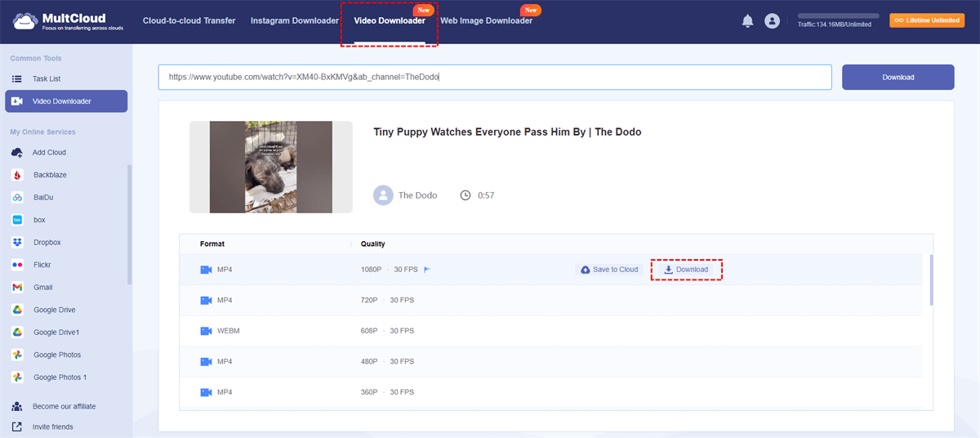Screen dimensions: 980x438
Task: Select the box cloud icon
Action: click(x=17, y=220)
